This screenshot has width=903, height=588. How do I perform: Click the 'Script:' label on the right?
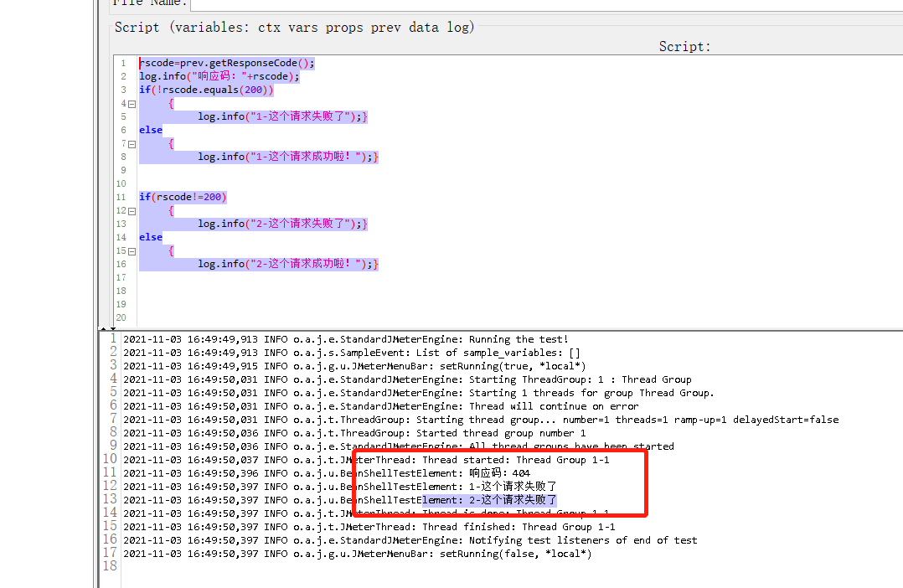684,46
